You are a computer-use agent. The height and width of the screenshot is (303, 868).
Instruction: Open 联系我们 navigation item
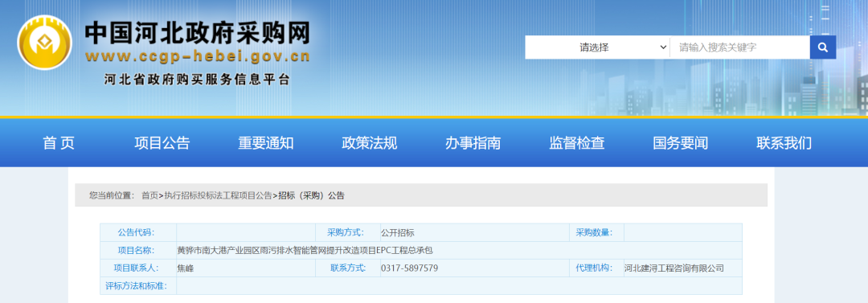(784, 144)
